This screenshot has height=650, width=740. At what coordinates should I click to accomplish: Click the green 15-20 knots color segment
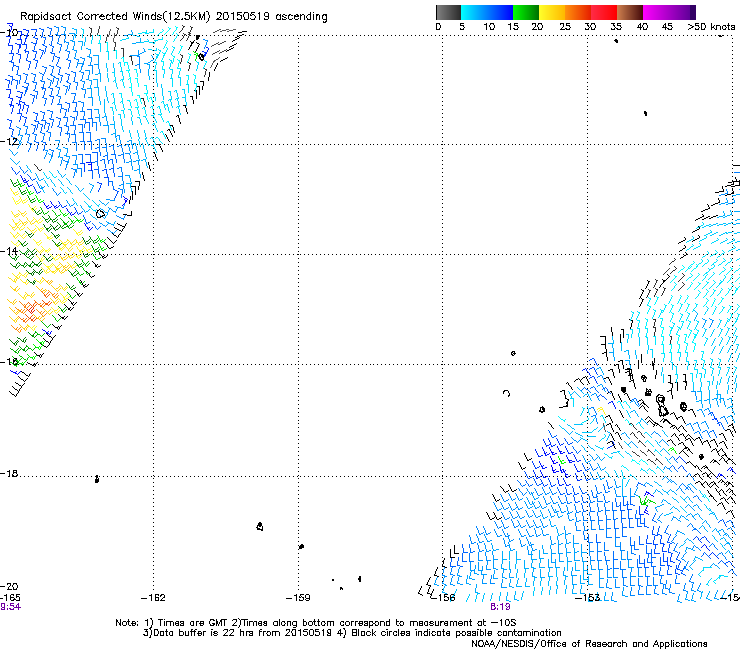click(526, 12)
